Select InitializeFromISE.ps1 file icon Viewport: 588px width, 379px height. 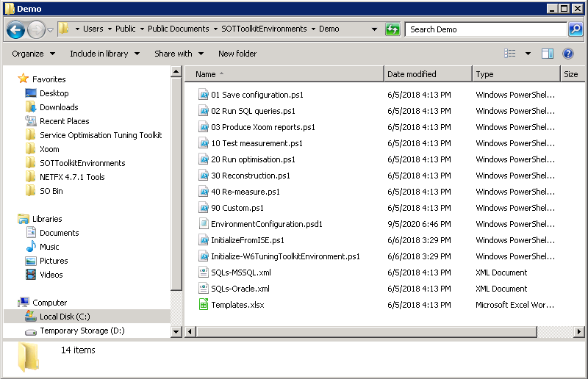pos(204,240)
